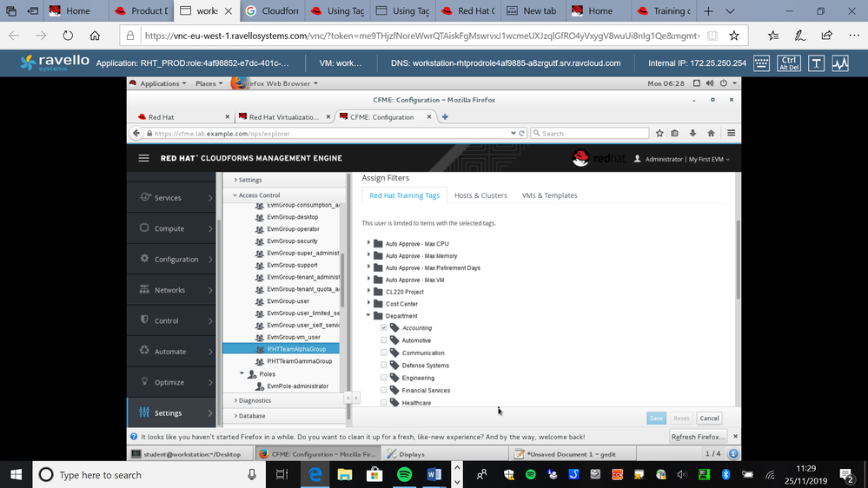Click Firefox back arrow in inner browser

(136, 134)
